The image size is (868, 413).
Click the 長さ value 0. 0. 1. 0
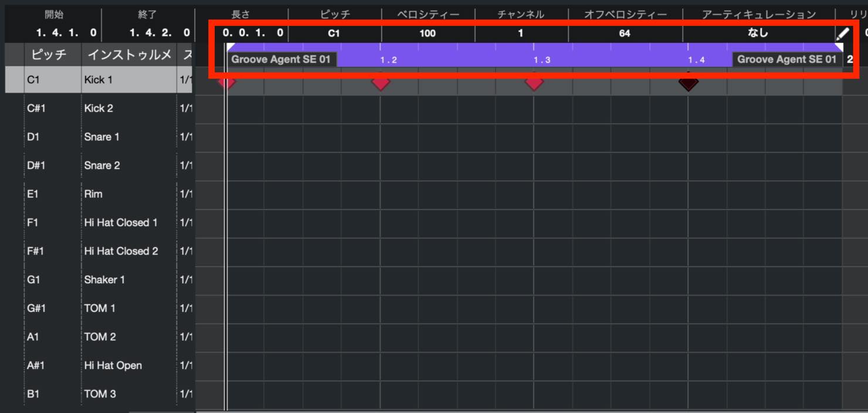[x=253, y=33]
